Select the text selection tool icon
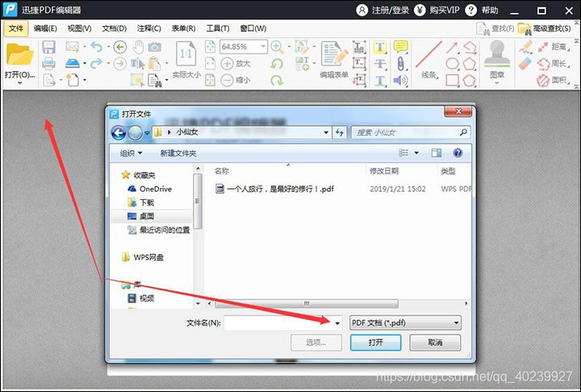The image size is (581, 392). [137, 64]
